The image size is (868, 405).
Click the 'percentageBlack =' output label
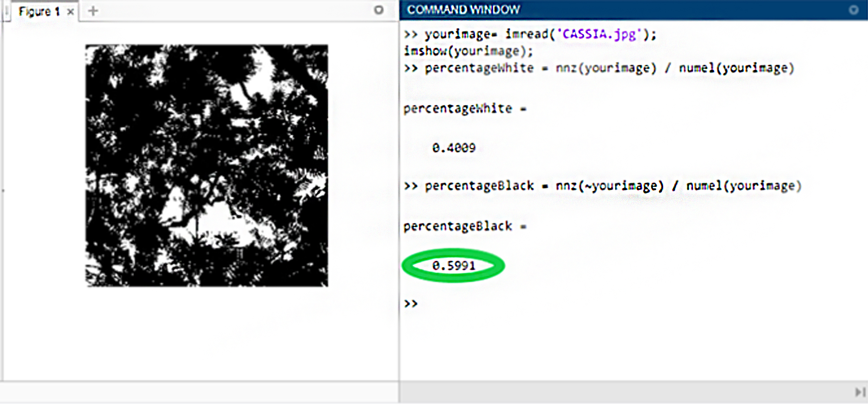click(465, 226)
